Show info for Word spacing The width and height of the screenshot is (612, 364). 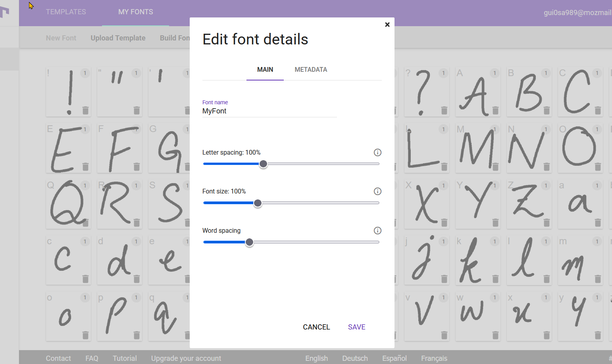point(377,231)
